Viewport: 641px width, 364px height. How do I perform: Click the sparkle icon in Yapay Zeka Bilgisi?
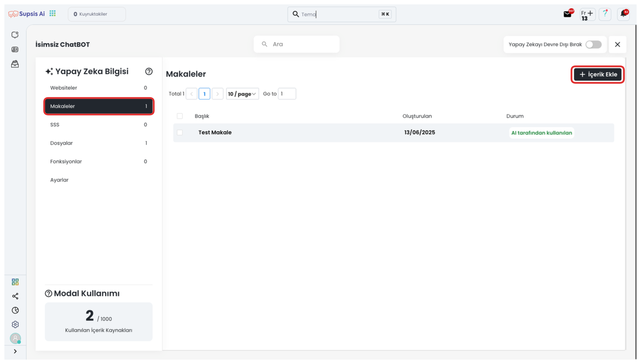point(49,71)
